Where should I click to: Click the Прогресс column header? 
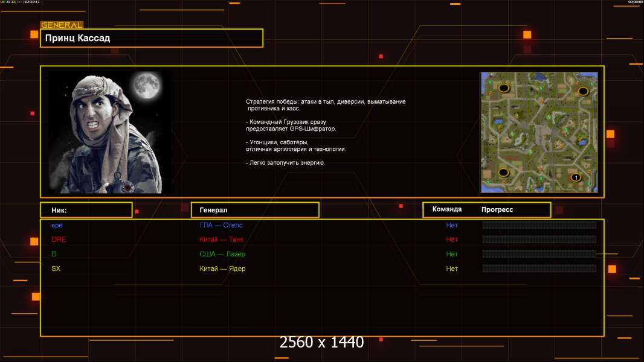[x=497, y=209]
